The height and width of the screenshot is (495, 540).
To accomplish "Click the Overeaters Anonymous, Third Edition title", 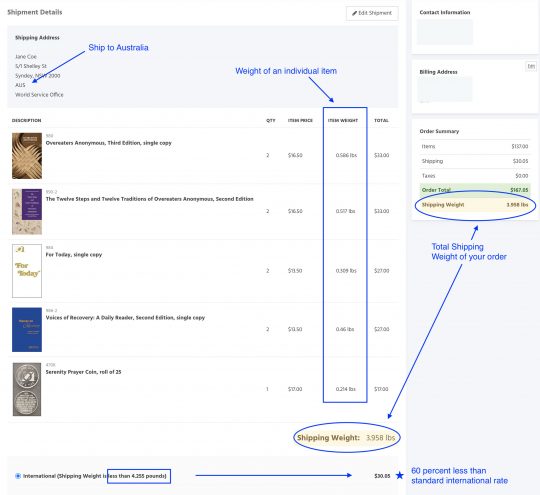I will 108,143.
